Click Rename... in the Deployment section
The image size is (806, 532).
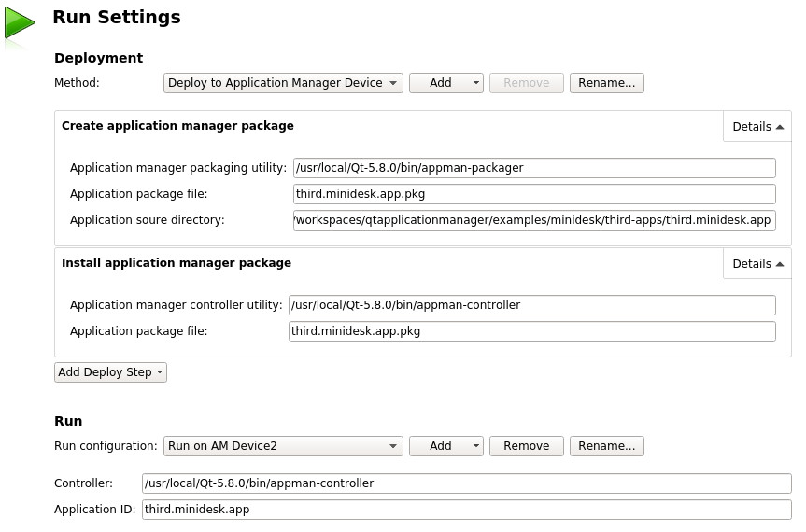[x=606, y=83]
